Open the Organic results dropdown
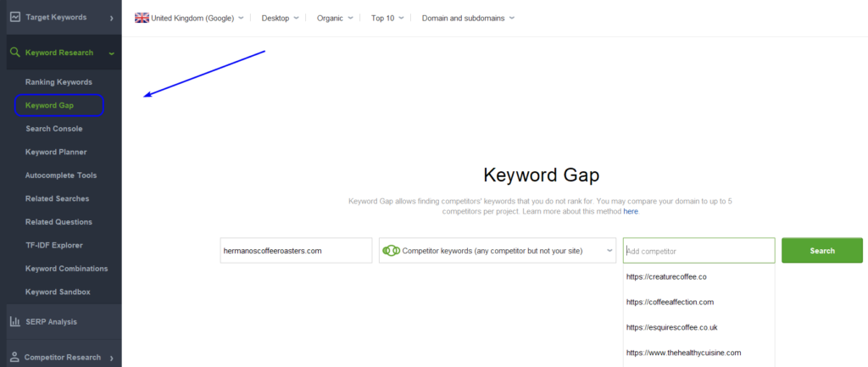This screenshot has width=868, height=367. 335,18
